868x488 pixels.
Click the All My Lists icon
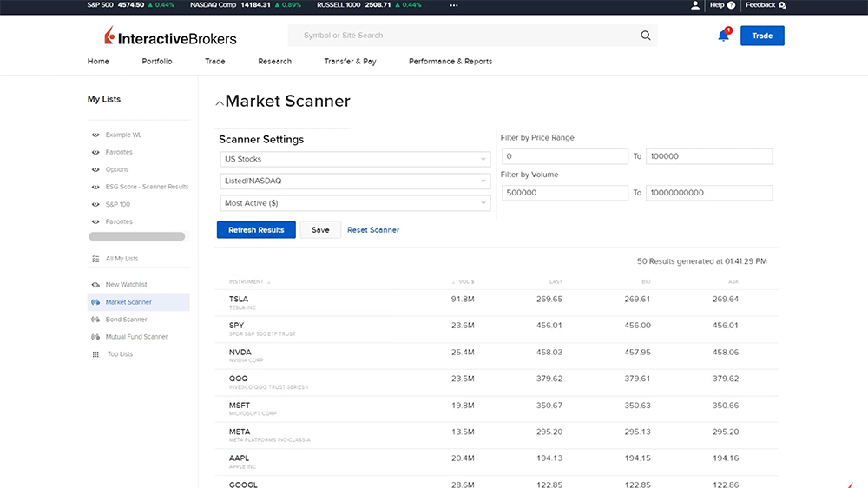pos(95,259)
